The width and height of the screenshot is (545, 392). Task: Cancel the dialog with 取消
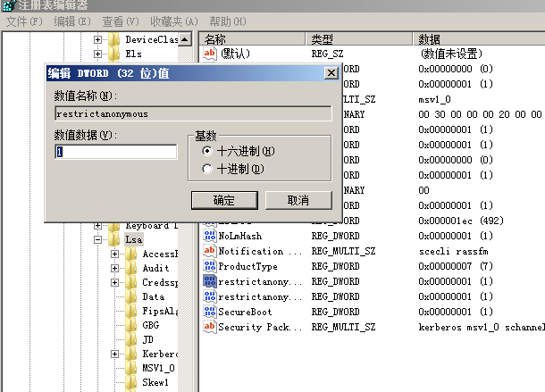click(298, 200)
